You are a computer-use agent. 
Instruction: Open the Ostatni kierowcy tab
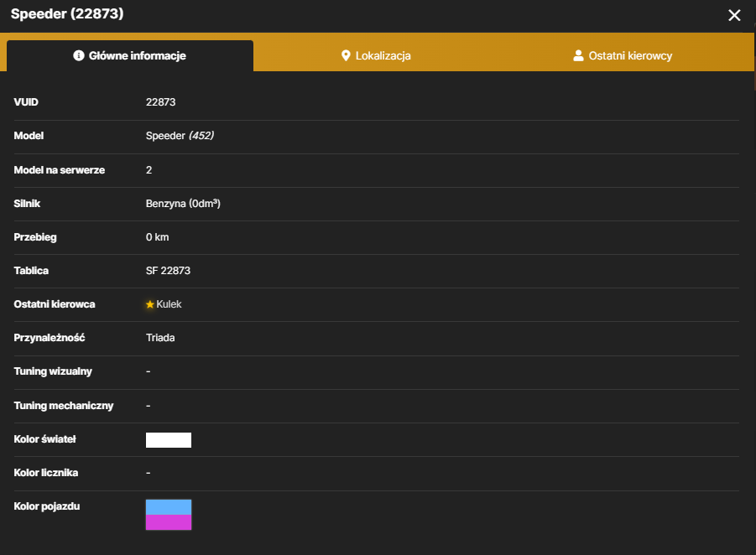[623, 56]
